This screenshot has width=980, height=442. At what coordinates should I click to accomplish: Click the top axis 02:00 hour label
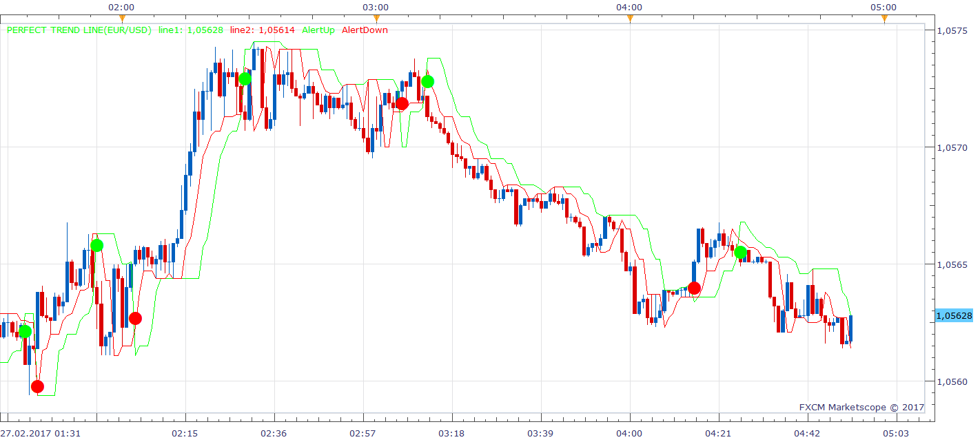coord(121,8)
